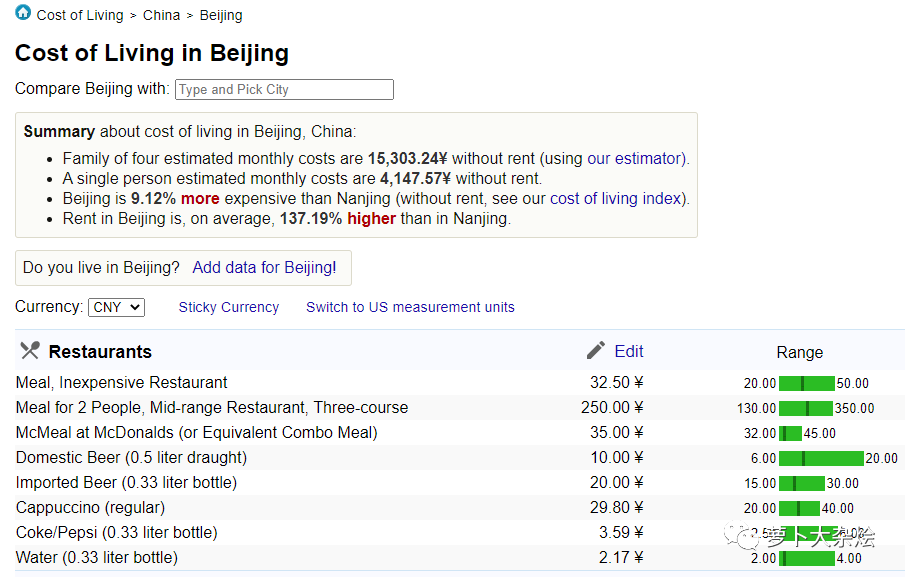Click range bar for Inexpensive Restaurant meal

(806, 383)
